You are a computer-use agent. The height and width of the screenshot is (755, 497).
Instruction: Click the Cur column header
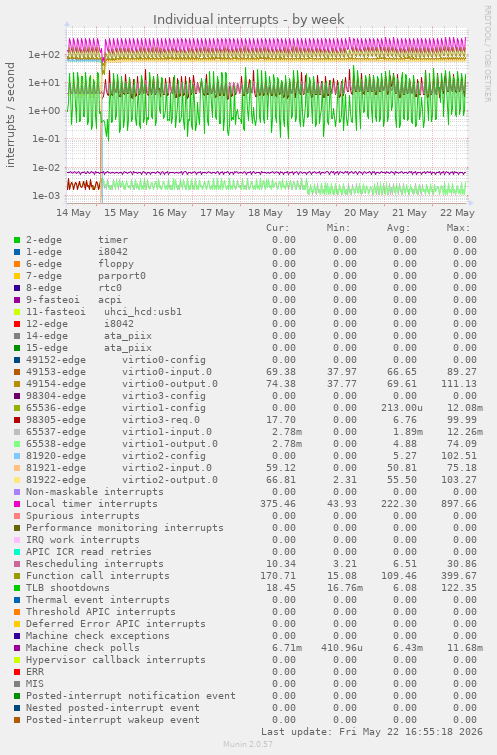click(x=278, y=228)
